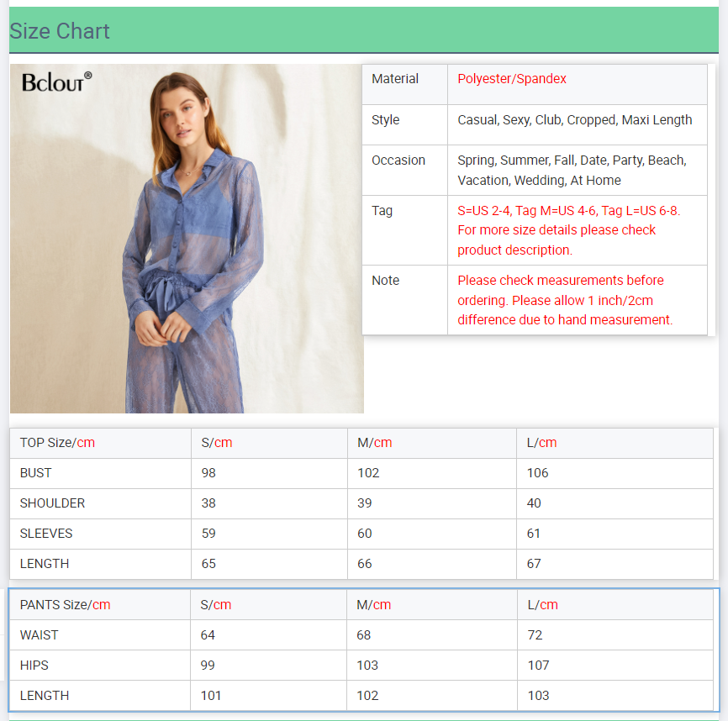Click the LENGTH label in PANTS table

pos(45,696)
